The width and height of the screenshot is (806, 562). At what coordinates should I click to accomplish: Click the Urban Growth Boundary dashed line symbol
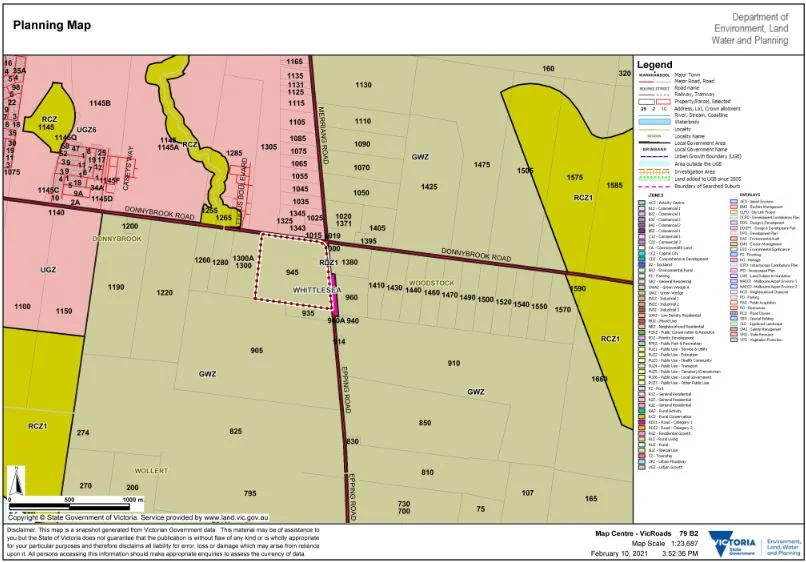click(656, 156)
